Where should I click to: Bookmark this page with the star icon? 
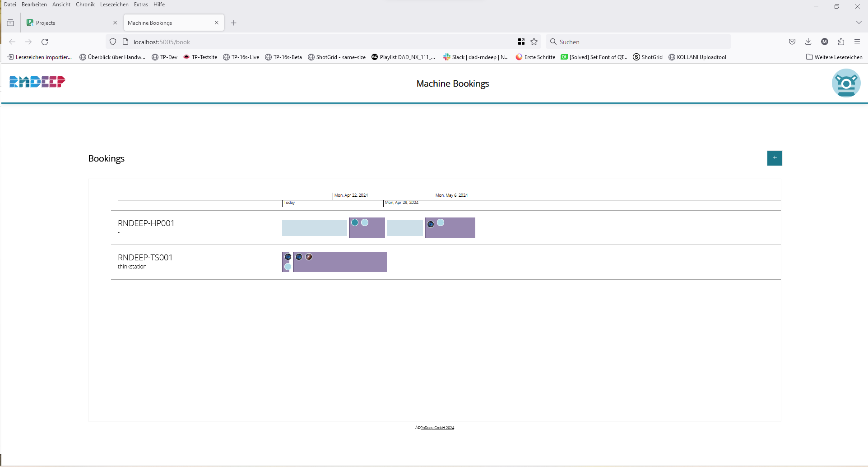click(534, 42)
